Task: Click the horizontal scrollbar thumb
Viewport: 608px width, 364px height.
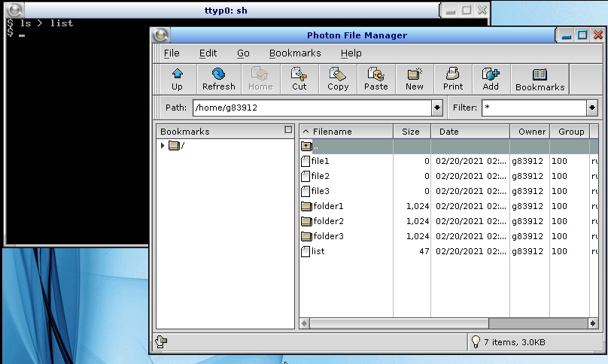Action: 399,323
